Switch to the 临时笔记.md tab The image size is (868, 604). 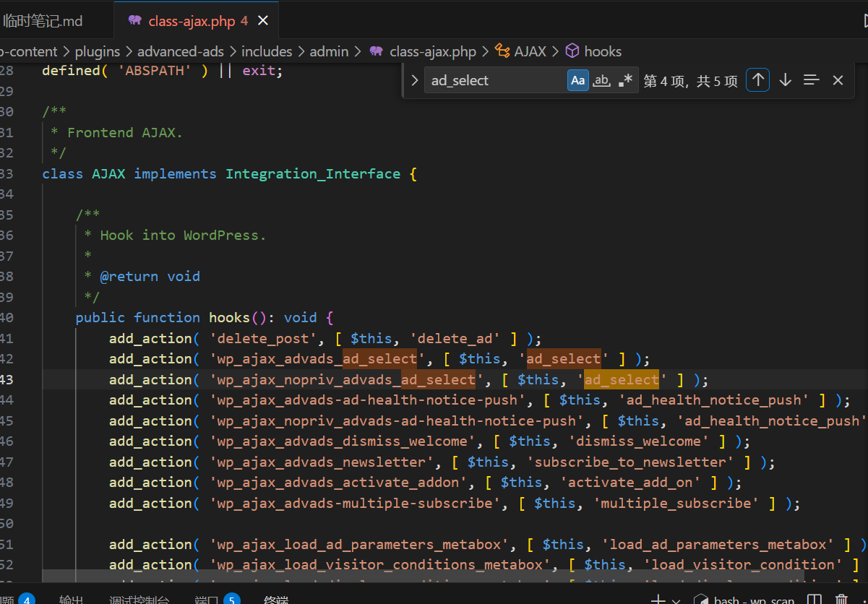click(x=43, y=21)
